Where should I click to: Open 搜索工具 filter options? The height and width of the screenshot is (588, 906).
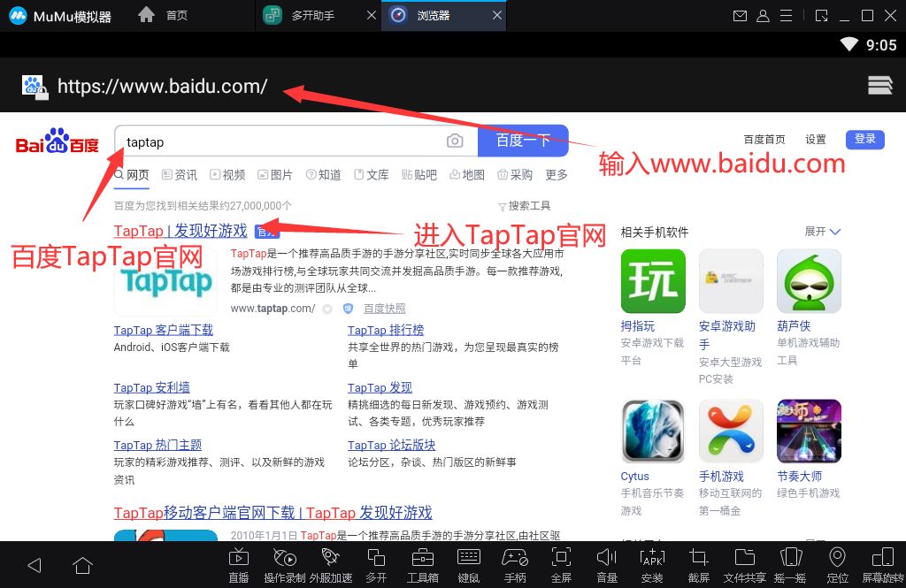pos(525,206)
